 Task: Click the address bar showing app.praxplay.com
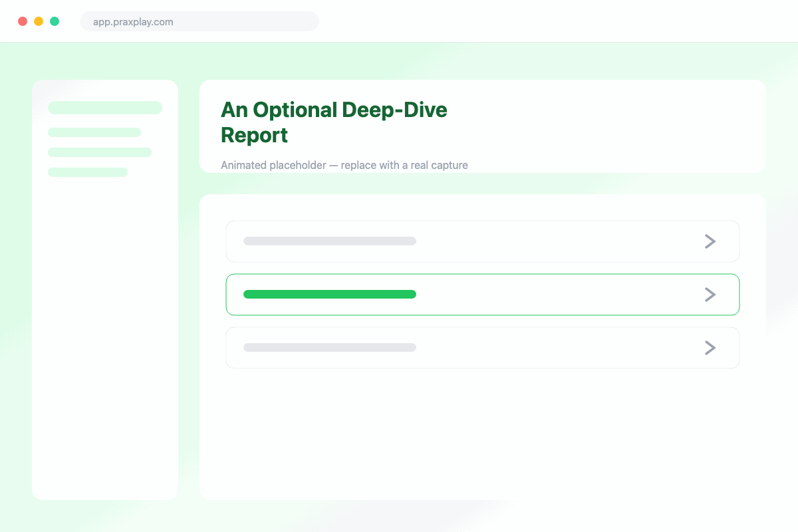[x=199, y=21]
